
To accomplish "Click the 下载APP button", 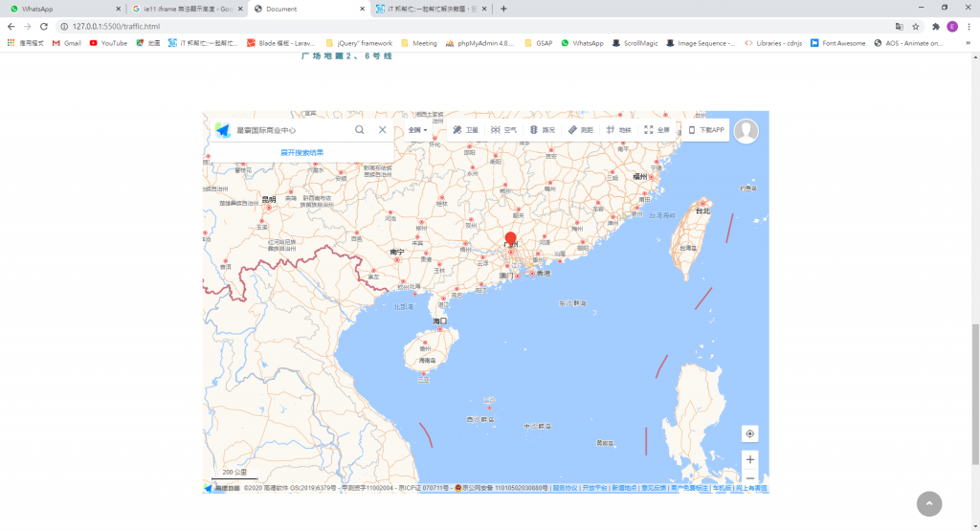I will pos(706,130).
